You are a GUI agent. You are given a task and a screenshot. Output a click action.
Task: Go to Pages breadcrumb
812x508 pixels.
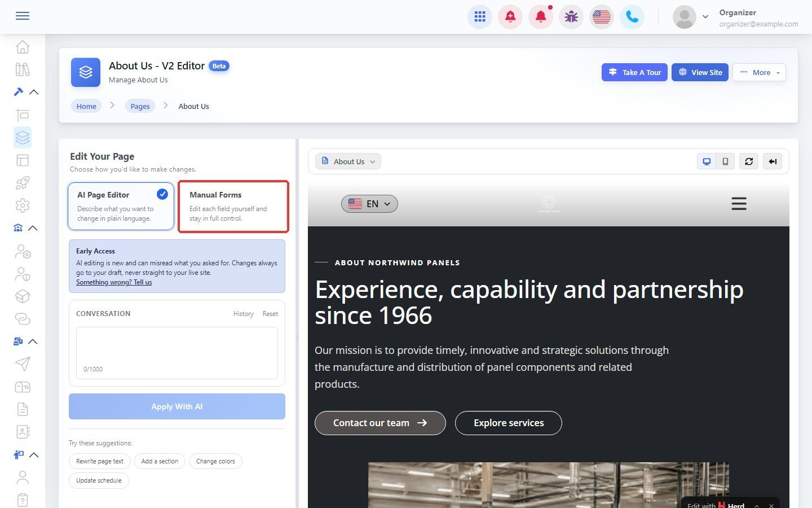140,106
